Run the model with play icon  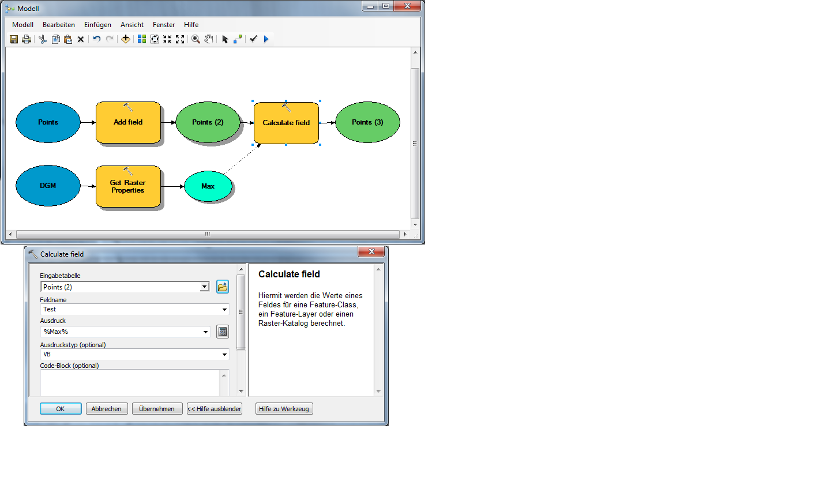pyautogui.click(x=266, y=39)
